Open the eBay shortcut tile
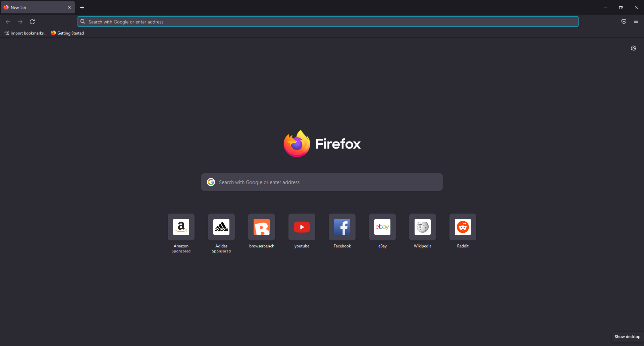Image resolution: width=644 pixels, height=346 pixels. pyautogui.click(x=382, y=227)
